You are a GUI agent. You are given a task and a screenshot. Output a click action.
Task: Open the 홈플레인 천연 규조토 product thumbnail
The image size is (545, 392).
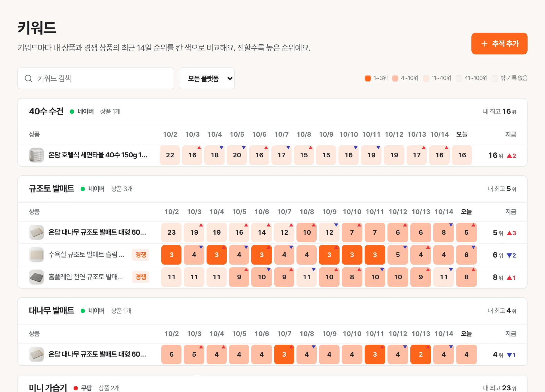click(37, 277)
